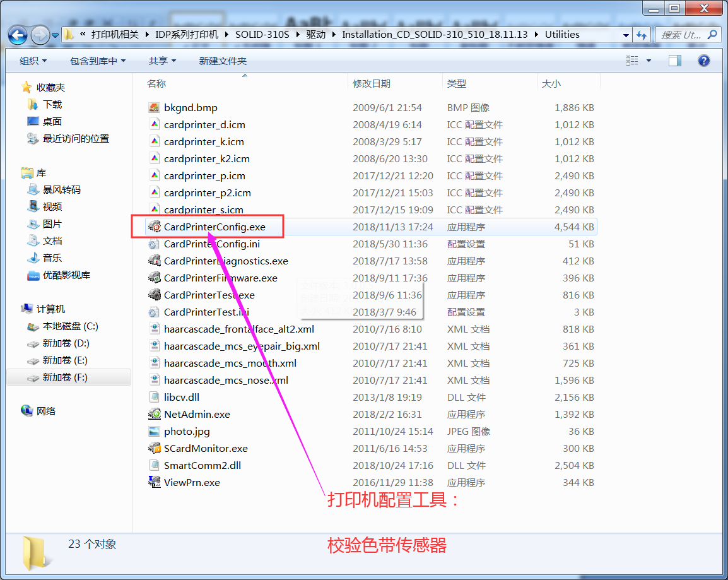Click the photo.jpg file icon
The width and height of the screenshot is (728, 580).
154,432
